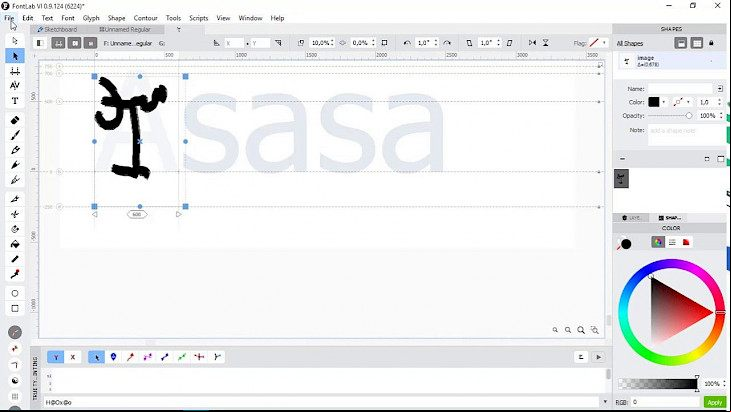The width and height of the screenshot is (731, 412).
Task: Click the zoom-in magnifier below canvas
Action: tap(581, 330)
